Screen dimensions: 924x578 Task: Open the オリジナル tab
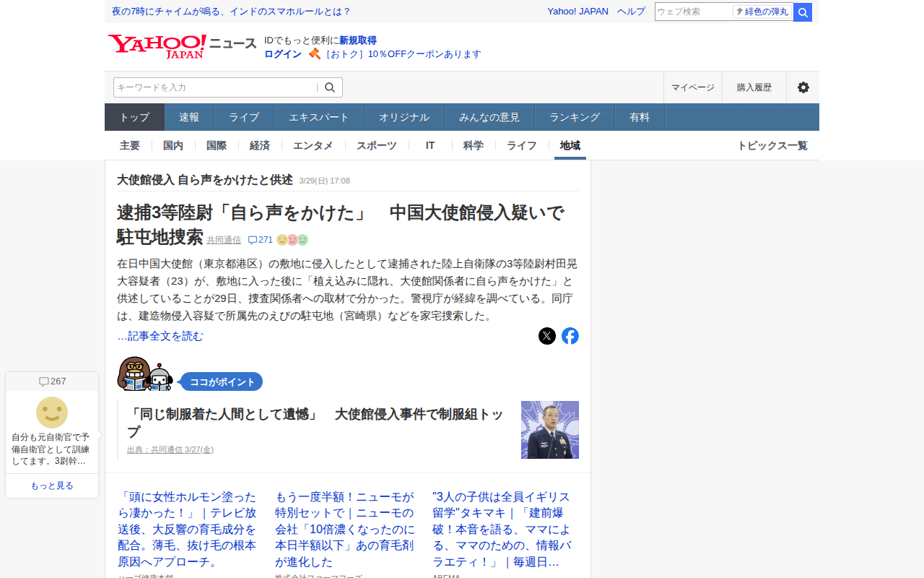pos(404,117)
